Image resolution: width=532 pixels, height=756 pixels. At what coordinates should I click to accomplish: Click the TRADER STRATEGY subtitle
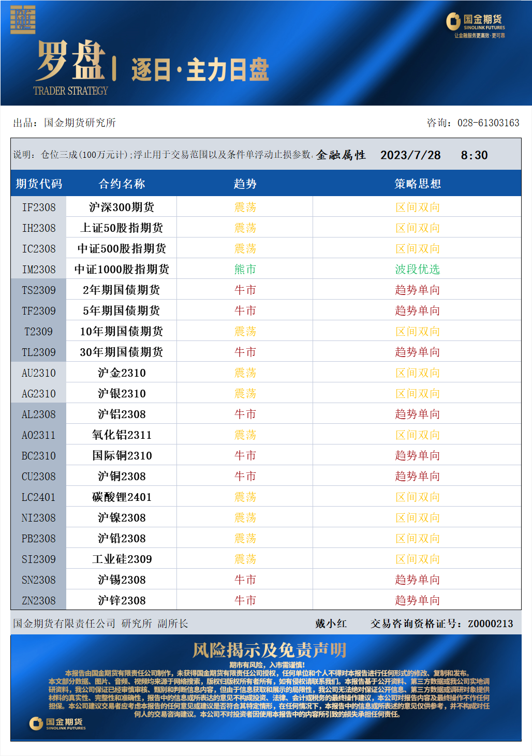(70, 91)
